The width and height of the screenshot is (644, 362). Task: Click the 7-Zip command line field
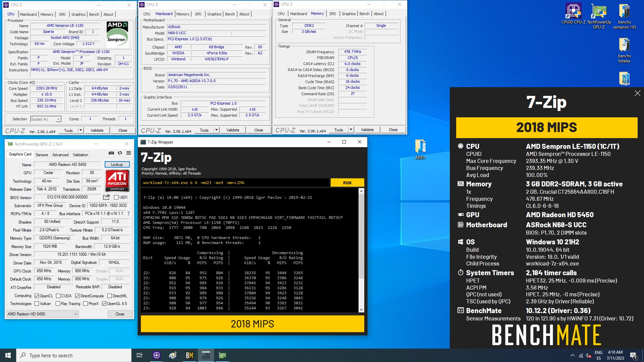[x=235, y=183]
